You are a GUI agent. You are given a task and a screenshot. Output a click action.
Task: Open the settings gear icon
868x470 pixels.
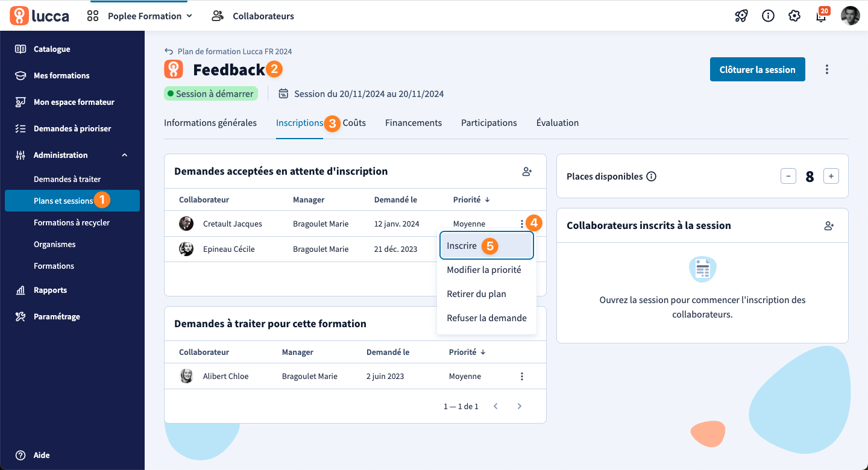tap(794, 16)
